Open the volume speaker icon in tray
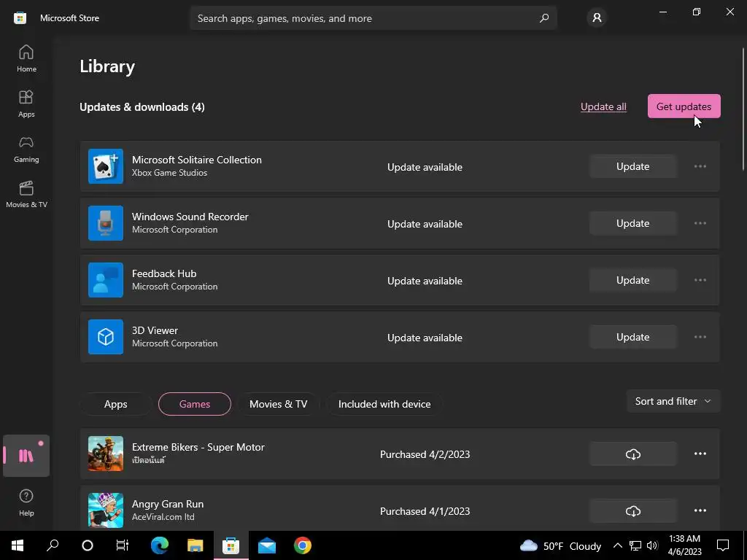Image resolution: width=747 pixels, height=560 pixels. (x=652, y=545)
